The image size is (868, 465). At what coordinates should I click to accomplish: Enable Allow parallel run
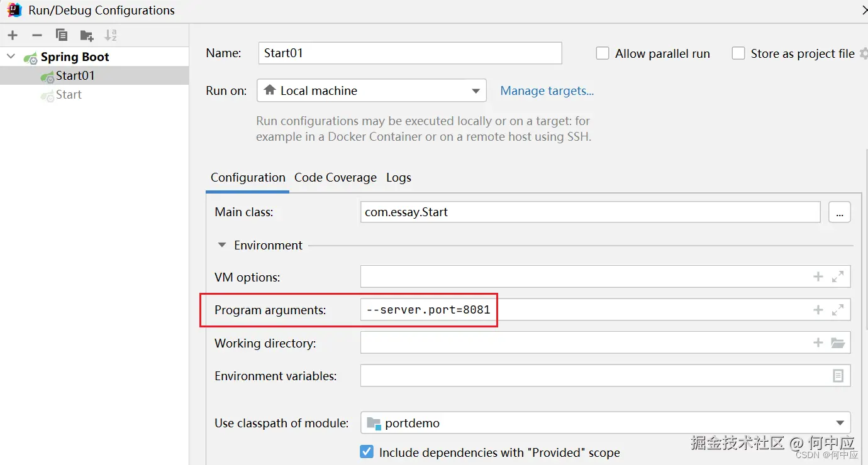pyautogui.click(x=603, y=53)
